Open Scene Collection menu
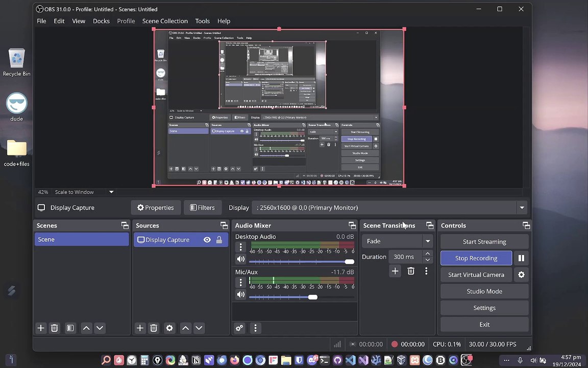588x368 pixels. pos(165,21)
